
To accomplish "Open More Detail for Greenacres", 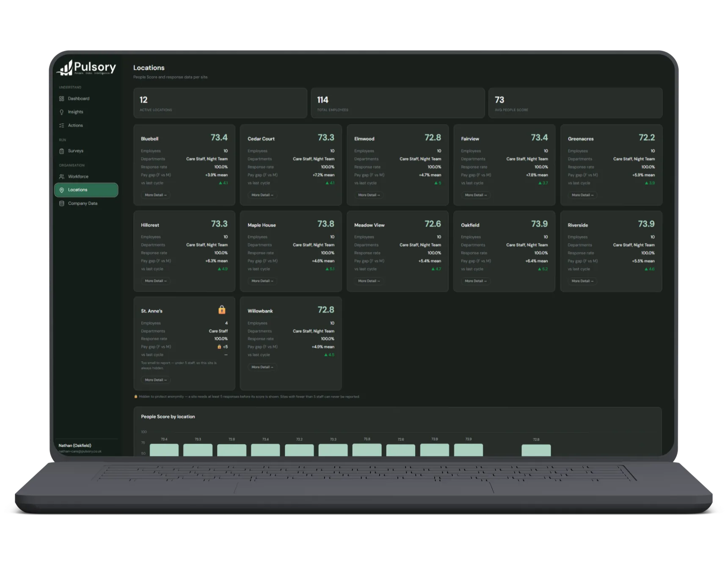I will pyautogui.click(x=582, y=195).
